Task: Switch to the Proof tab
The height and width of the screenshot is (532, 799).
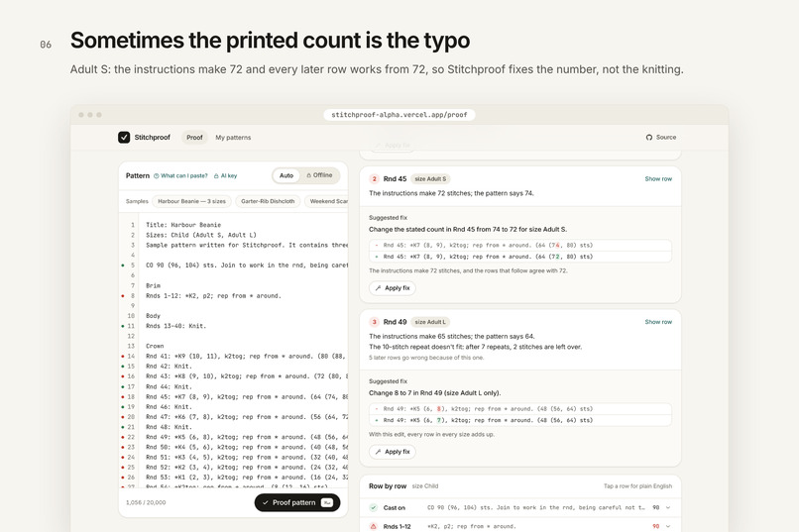Action: [x=194, y=138]
